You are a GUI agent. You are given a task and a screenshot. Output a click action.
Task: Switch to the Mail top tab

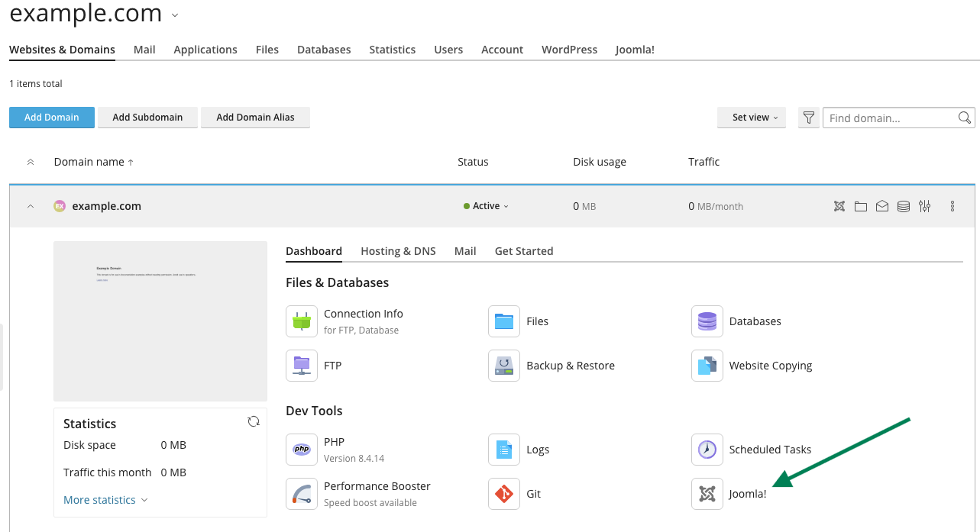144,50
